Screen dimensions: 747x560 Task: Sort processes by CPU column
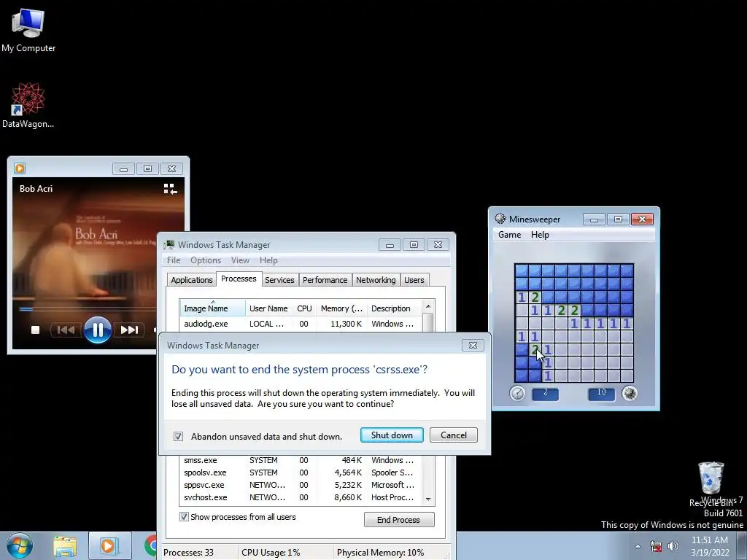coord(304,308)
